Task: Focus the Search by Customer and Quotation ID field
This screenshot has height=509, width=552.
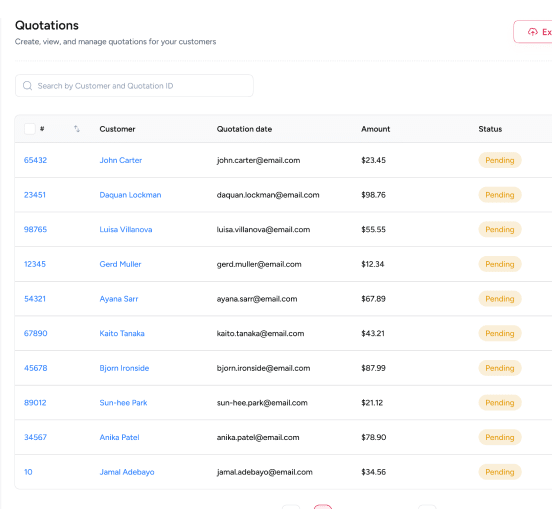Action: [134, 86]
